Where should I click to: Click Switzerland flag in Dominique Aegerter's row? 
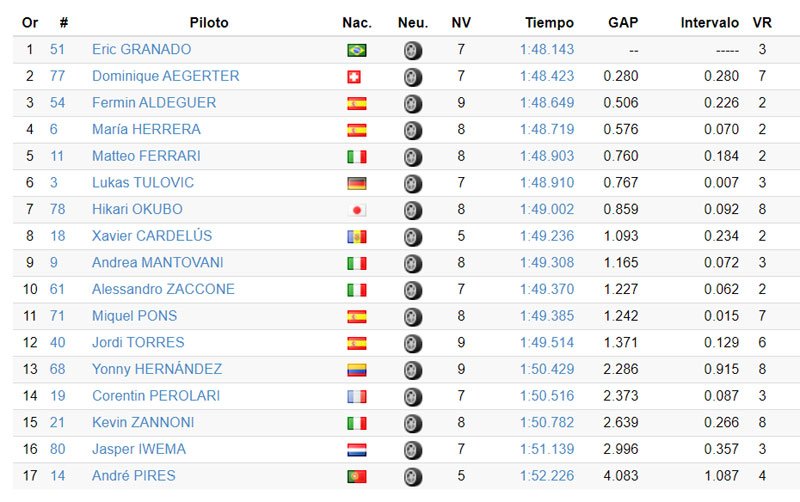coord(356,76)
